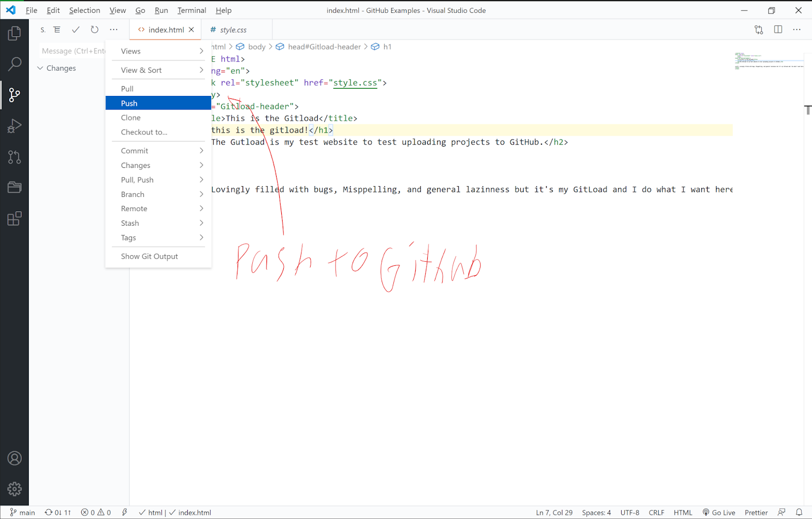The image size is (812, 519).
Task: Select the highlighted Push menu item
Action: click(x=158, y=103)
